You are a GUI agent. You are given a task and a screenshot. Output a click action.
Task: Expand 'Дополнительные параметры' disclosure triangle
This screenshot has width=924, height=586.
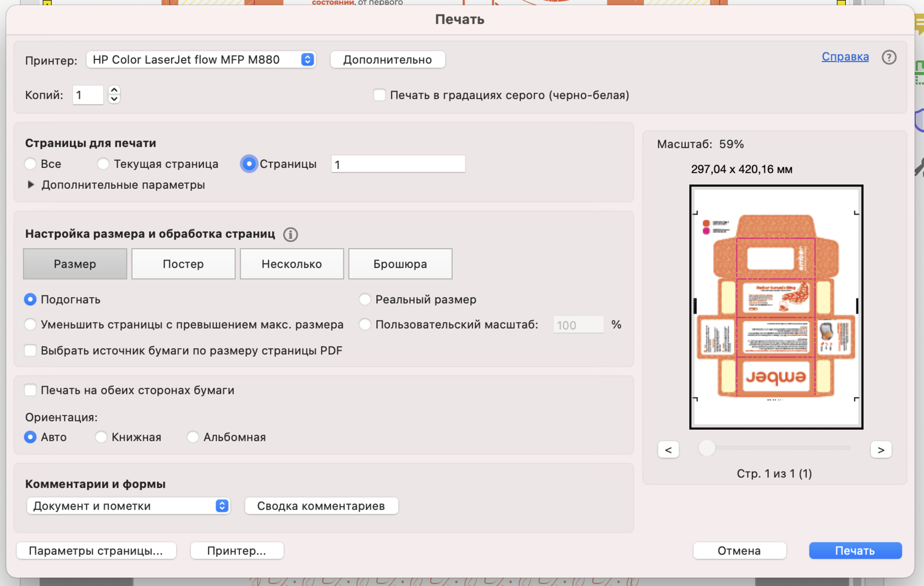point(31,185)
